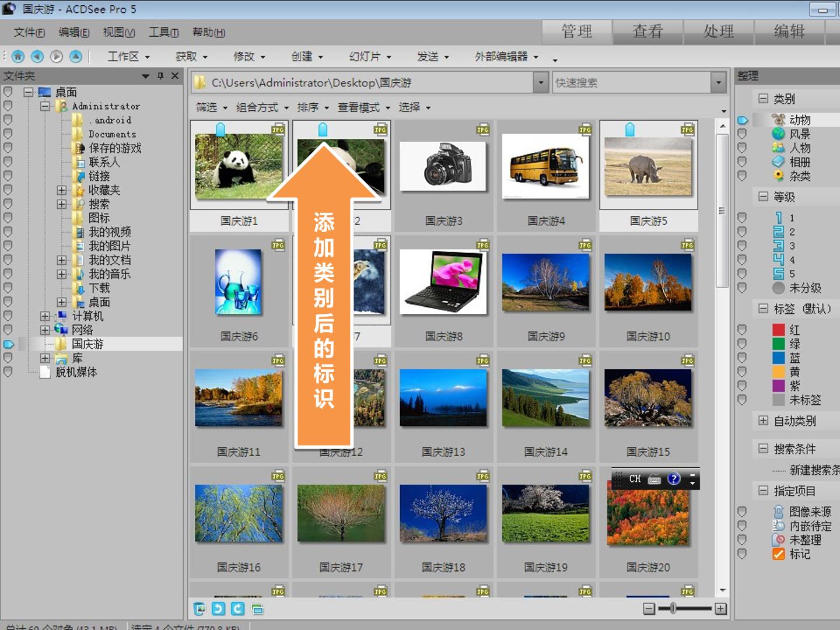Screen dimensions: 840x630
Task: Click the 发送 toolbar button
Action: (433, 57)
